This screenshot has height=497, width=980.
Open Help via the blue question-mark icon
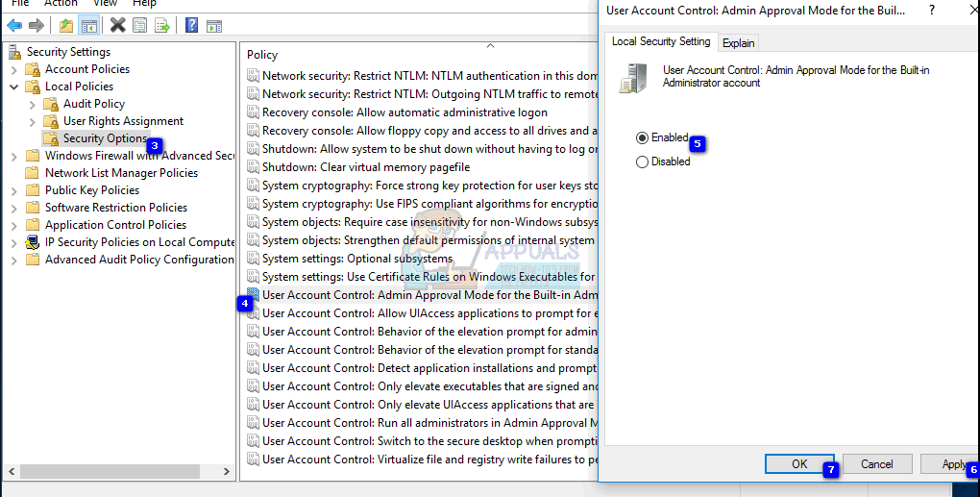(x=192, y=25)
